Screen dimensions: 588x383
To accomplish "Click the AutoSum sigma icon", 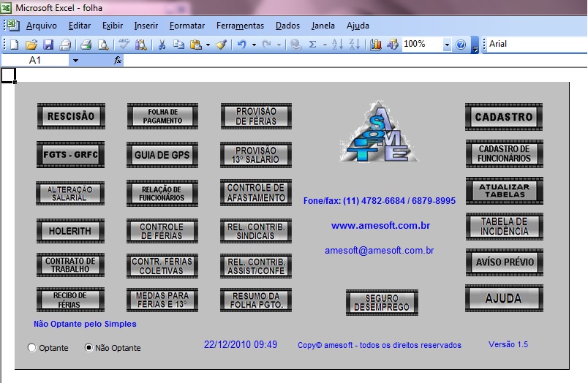I will pos(313,45).
